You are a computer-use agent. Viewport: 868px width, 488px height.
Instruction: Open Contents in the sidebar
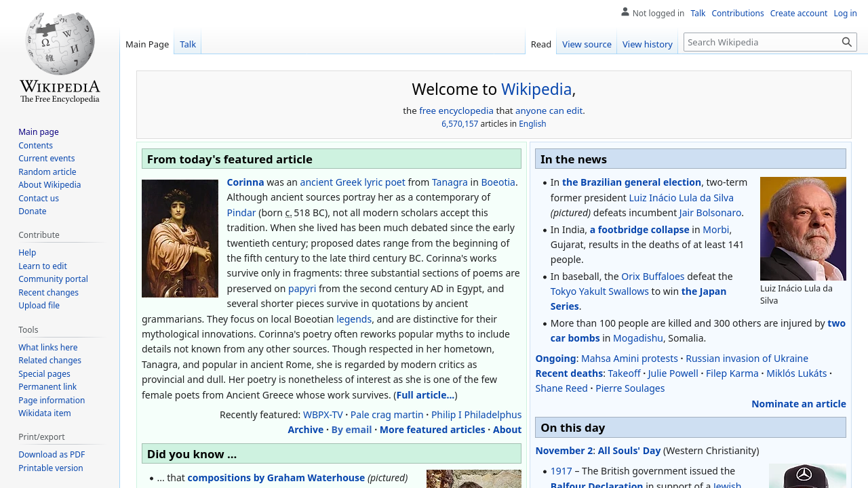pos(35,145)
